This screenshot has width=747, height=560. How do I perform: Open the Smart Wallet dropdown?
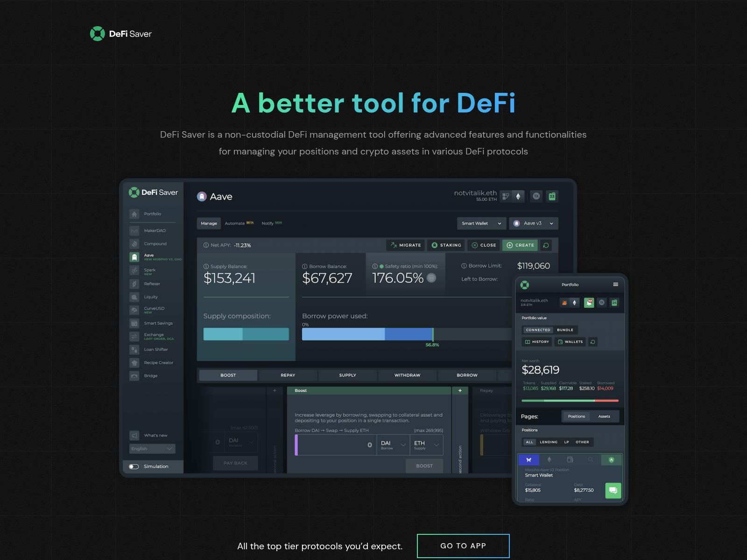click(482, 224)
